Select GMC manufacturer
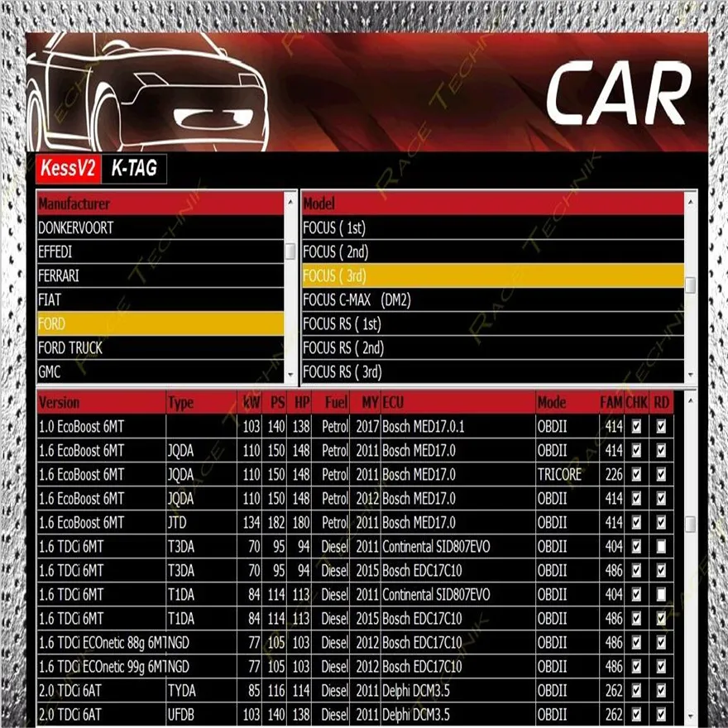The height and width of the screenshot is (728, 728). [x=160, y=372]
